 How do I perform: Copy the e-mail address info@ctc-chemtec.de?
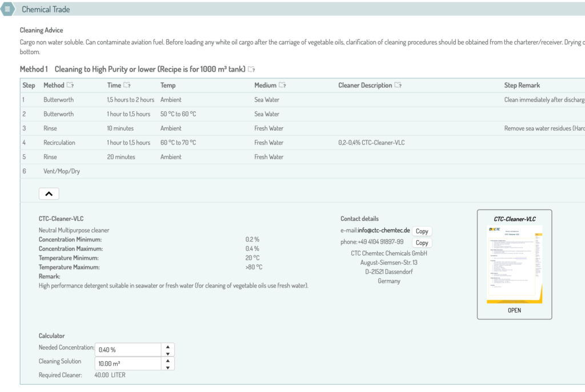pos(422,231)
